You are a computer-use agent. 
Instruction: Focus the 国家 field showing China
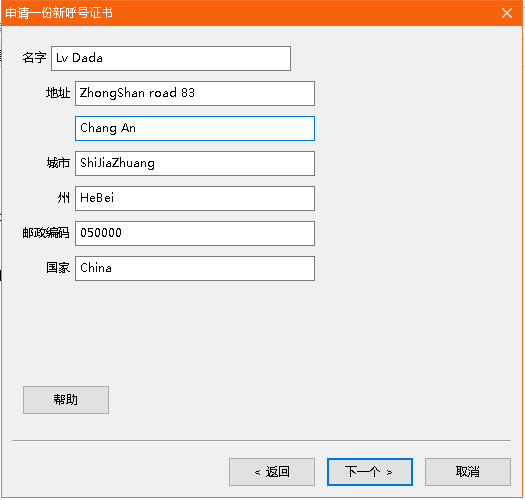(195, 268)
